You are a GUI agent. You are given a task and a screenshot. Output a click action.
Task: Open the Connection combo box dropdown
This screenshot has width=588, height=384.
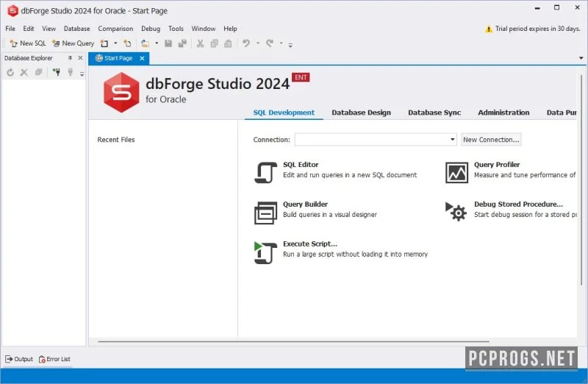tap(452, 140)
